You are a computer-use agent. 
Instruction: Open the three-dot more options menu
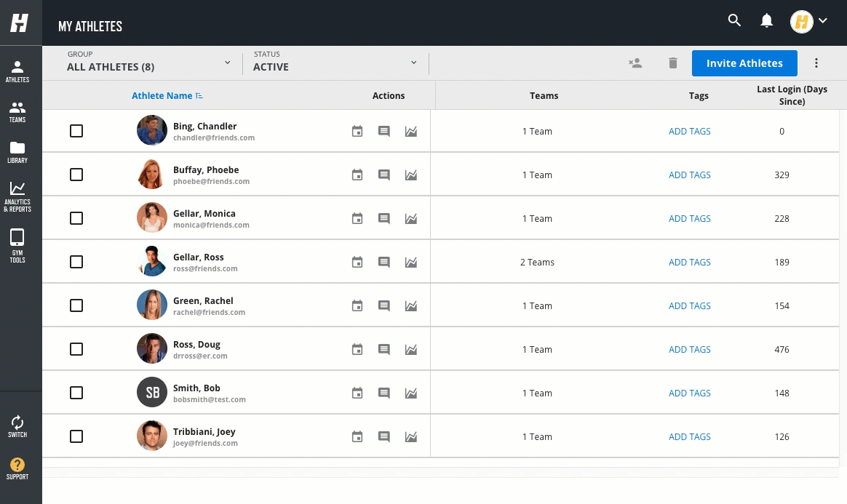[x=816, y=63]
